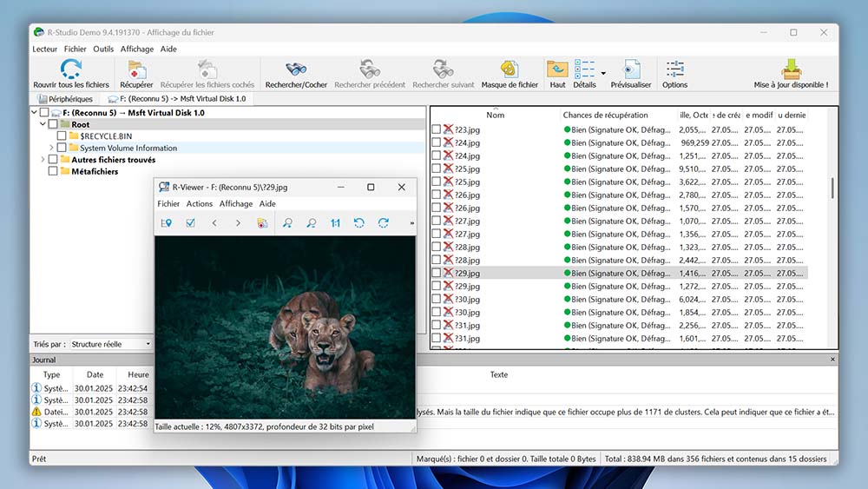Sort by the Nom column header
This screenshot has width=868, height=489.
click(496, 116)
